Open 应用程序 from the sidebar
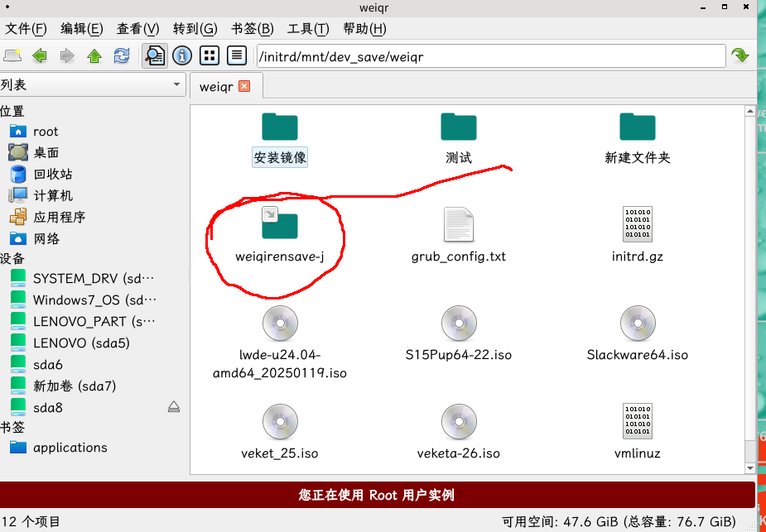The height and width of the screenshot is (532, 766). pos(59,216)
